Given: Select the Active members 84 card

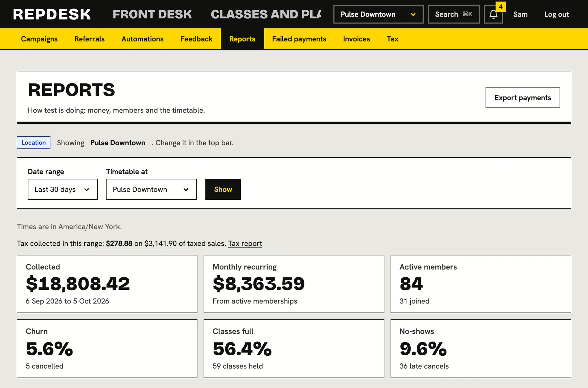Looking at the screenshot, I should pos(481,284).
